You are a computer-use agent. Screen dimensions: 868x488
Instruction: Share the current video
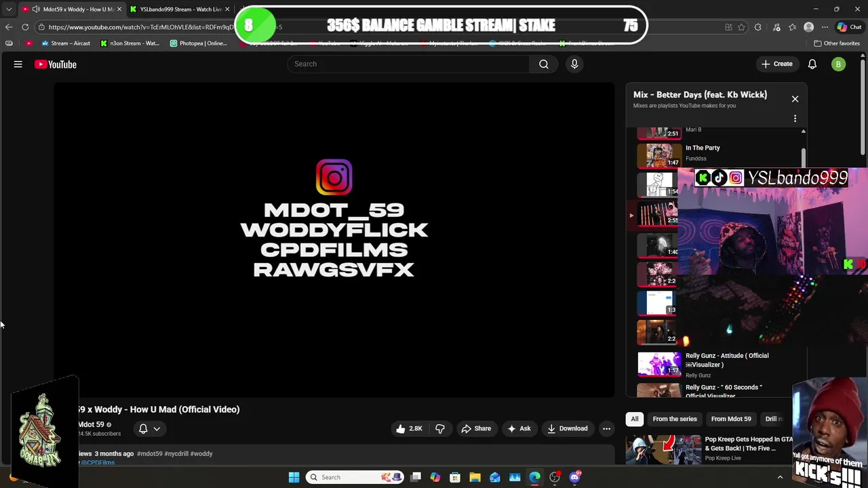click(x=476, y=428)
